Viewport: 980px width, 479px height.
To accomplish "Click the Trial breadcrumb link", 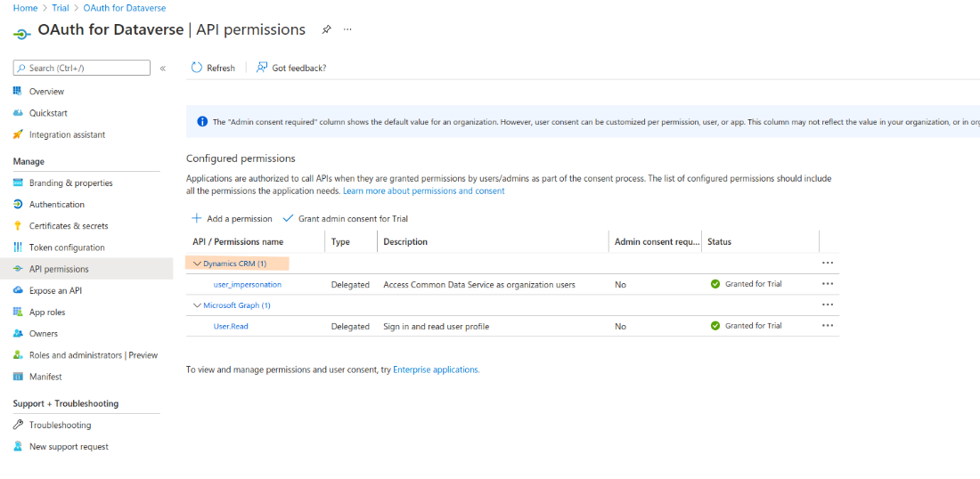I will [61, 9].
